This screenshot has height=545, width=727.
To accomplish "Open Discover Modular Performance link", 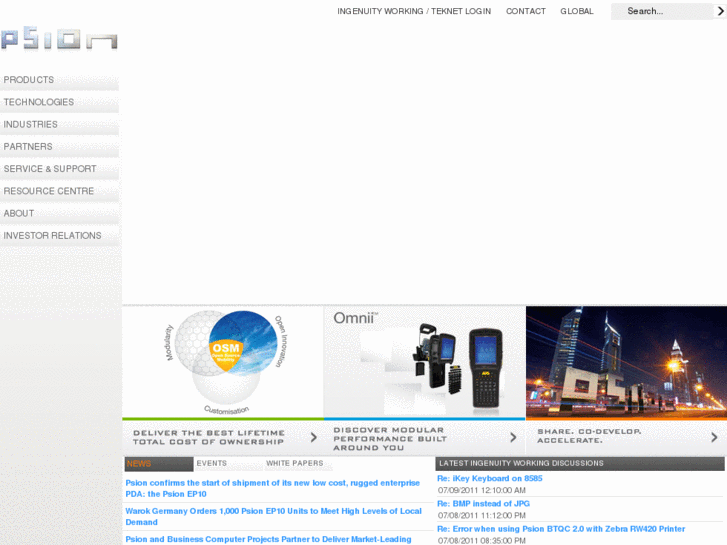I will [390, 439].
